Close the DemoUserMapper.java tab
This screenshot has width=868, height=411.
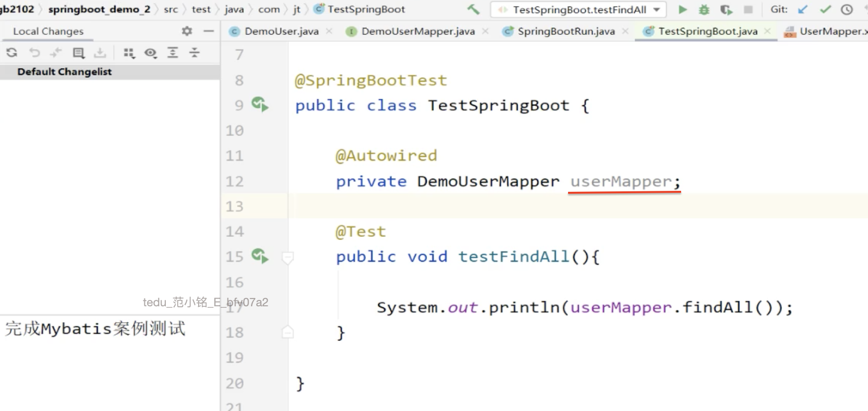coord(485,31)
